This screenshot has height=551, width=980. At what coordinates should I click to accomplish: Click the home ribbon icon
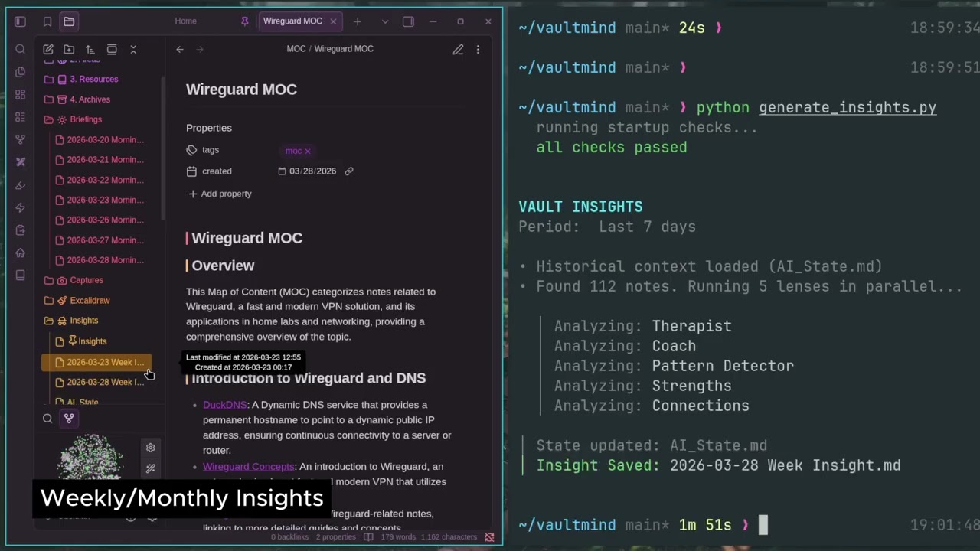click(x=21, y=253)
